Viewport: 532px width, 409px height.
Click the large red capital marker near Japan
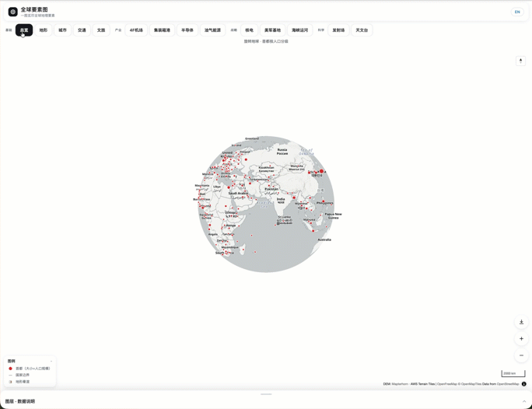(x=321, y=171)
